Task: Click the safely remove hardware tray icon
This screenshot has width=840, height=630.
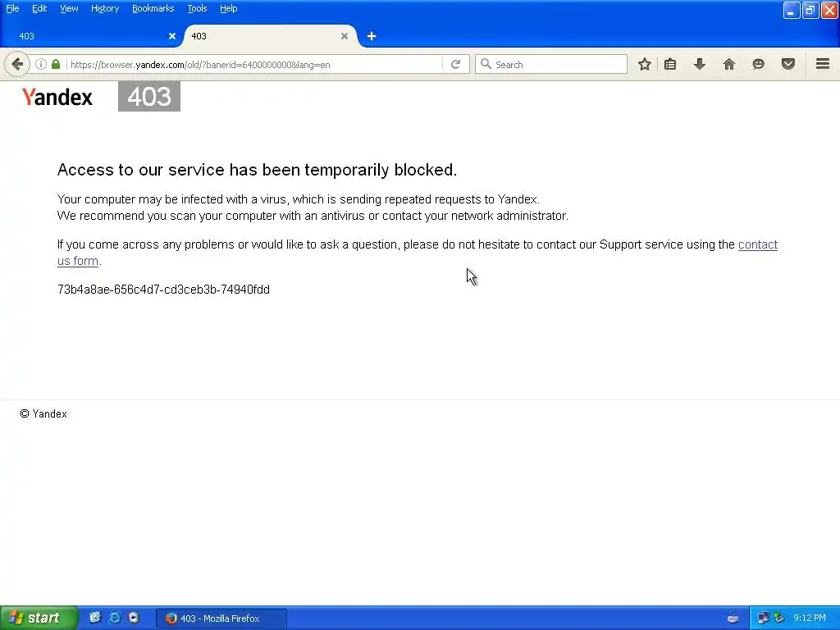Action: [779, 618]
